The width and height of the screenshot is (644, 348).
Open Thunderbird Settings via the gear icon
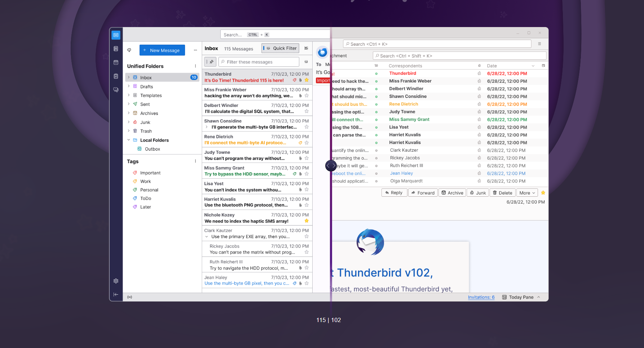point(116,281)
